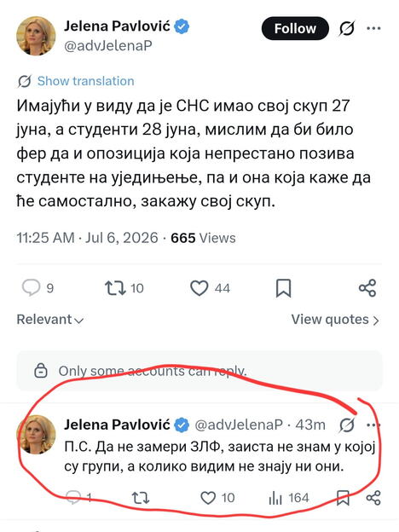This screenshot has height=532, width=399.
Task: Click the Grok icon beside Follow button
Action: pos(347,28)
